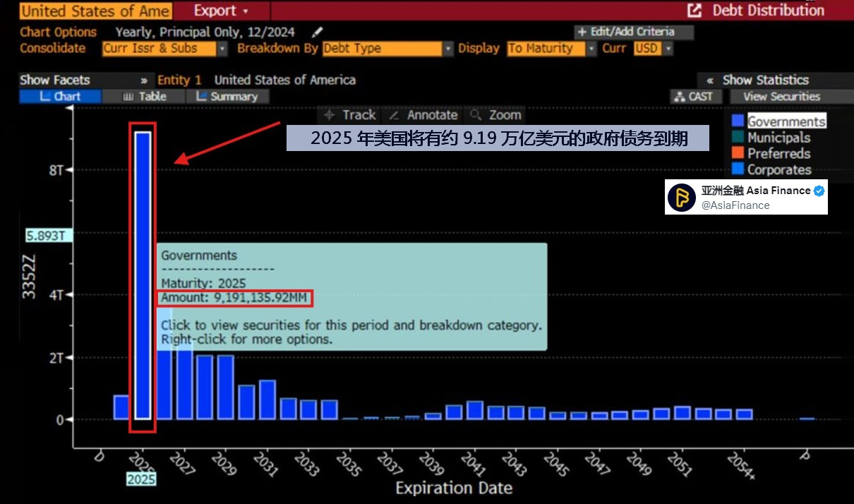Click Edit/Add Criteria button
This screenshot has height=504, width=854.
[633, 32]
